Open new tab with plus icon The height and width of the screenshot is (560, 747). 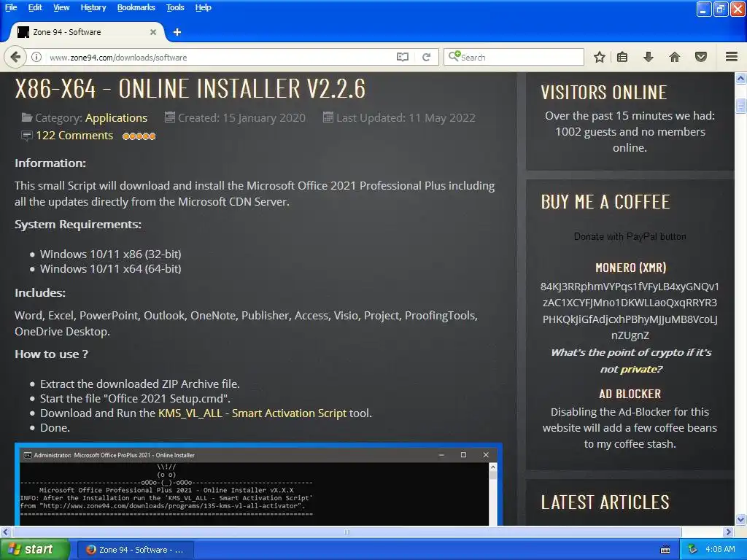click(177, 32)
